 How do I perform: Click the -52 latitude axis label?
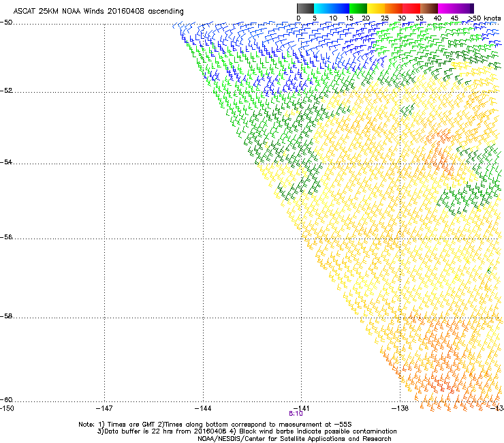pyautogui.click(x=6, y=91)
